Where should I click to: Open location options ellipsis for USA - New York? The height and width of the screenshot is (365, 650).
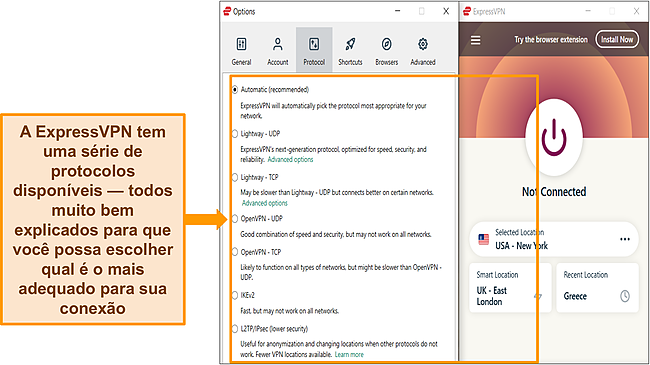point(625,239)
